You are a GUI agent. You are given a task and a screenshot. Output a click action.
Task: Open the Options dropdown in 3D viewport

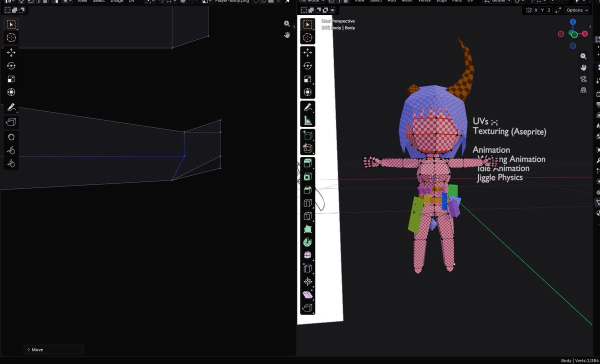[x=577, y=10]
